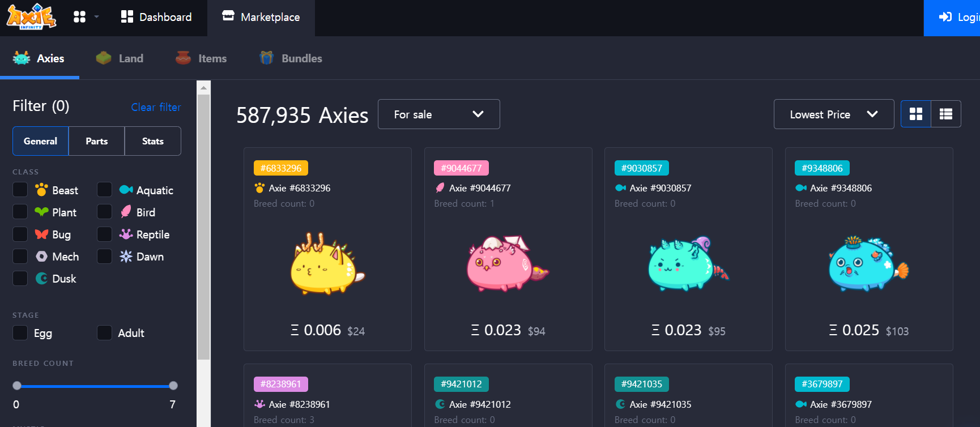
Task: Click the Plant leaf class icon
Action: pos(41,212)
